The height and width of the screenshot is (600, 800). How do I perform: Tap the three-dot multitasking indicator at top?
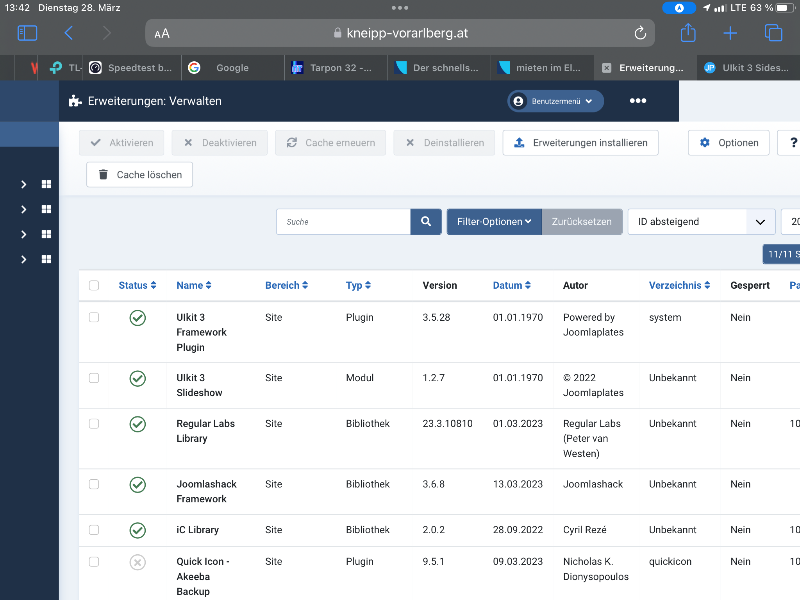400,8
